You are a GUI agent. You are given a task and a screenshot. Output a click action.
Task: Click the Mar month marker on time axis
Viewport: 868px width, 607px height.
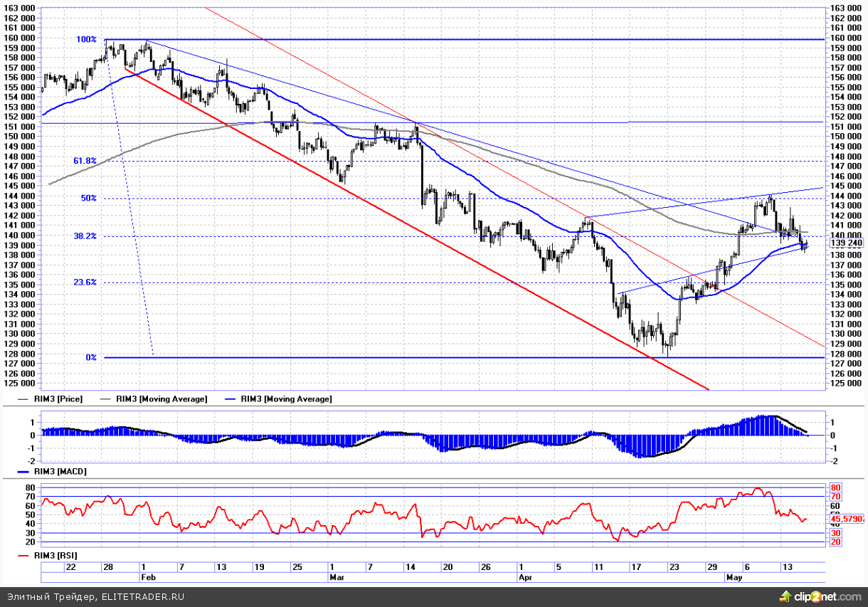(335, 579)
